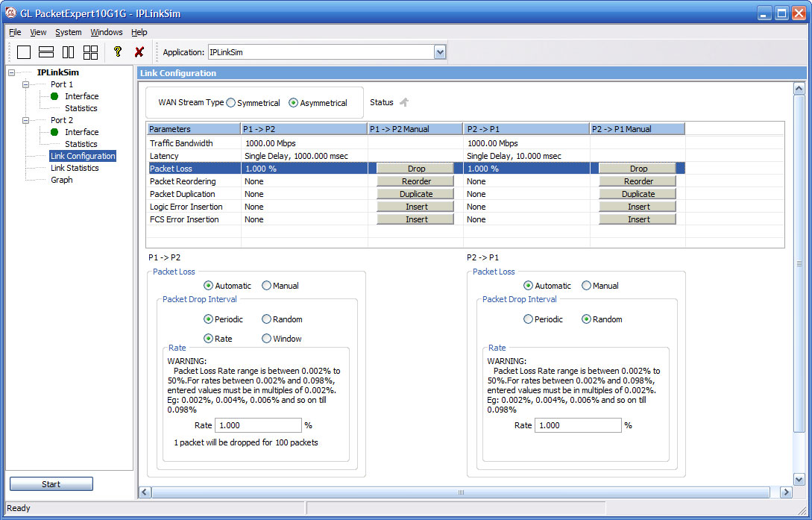Select the four-pane grid layout icon
The width and height of the screenshot is (812, 520).
pos(91,51)
